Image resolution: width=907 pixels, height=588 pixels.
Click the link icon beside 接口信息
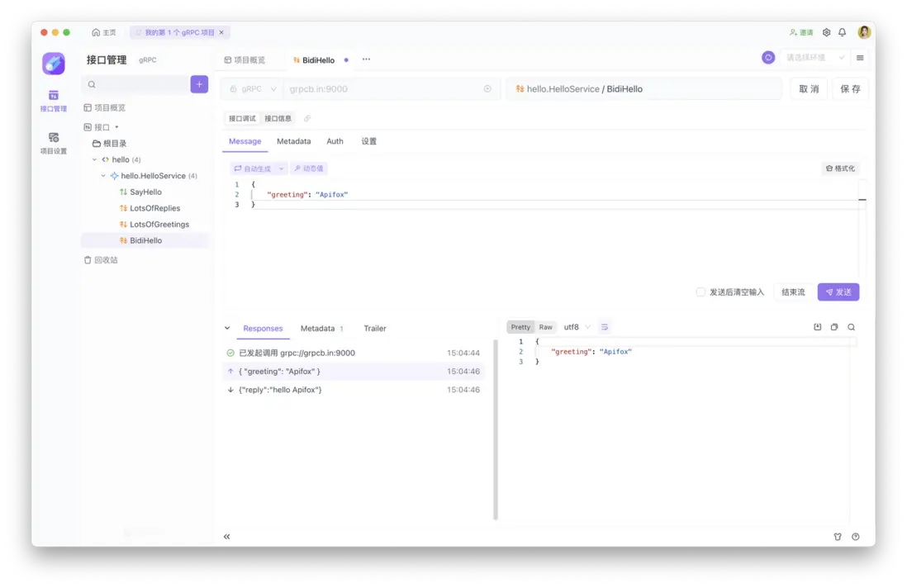(307, 119)
